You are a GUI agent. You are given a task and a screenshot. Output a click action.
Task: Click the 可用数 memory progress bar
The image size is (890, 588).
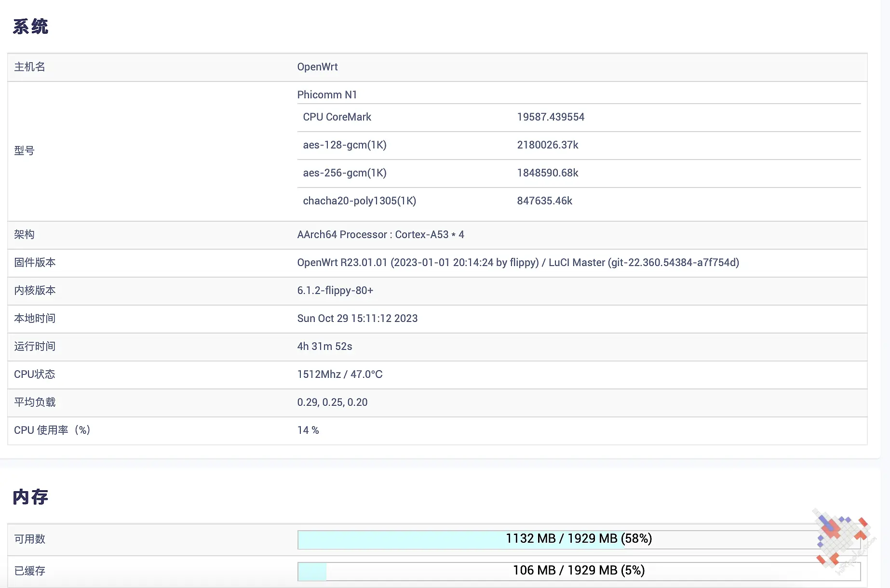tap(579, 539)
